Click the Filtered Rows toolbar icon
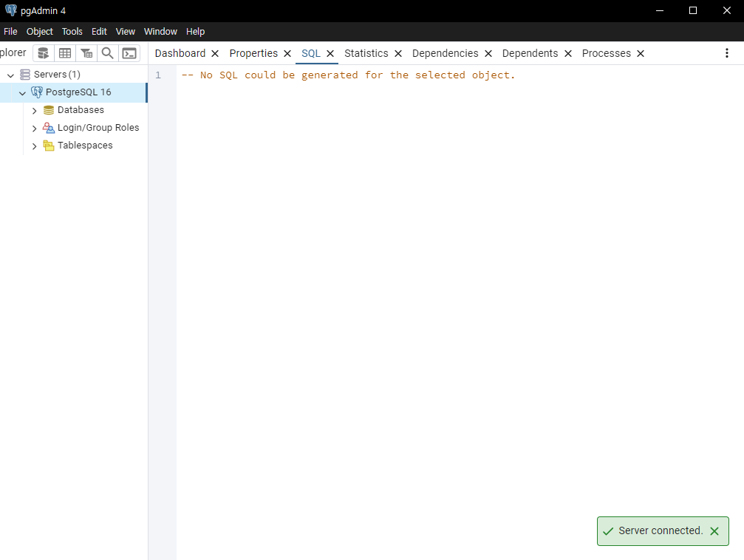Image resolution: width=744 pixels, height=560 pixels. (x=86, y=53)
